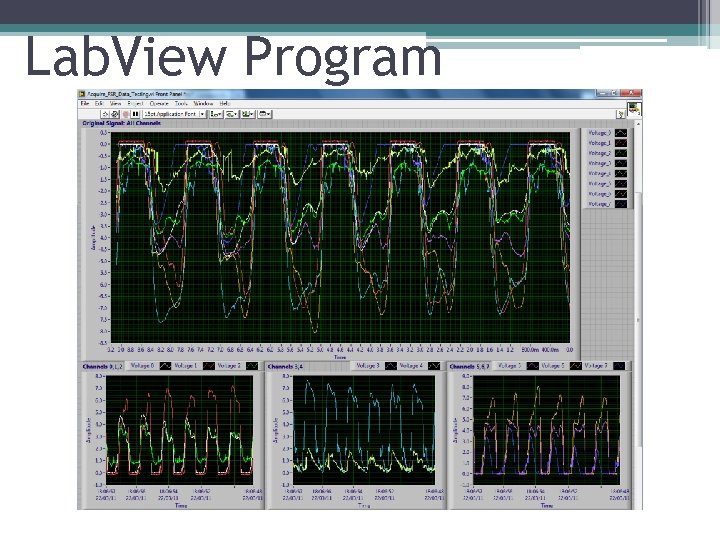Click the LabVIEW icon in the title bar

pos(82,94)
